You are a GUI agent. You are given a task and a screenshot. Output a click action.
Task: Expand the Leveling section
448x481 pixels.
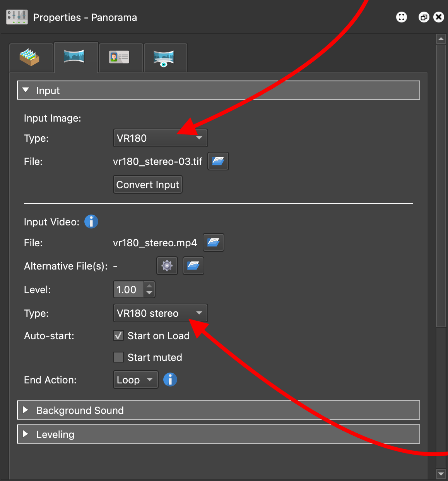tap(26, 434)
